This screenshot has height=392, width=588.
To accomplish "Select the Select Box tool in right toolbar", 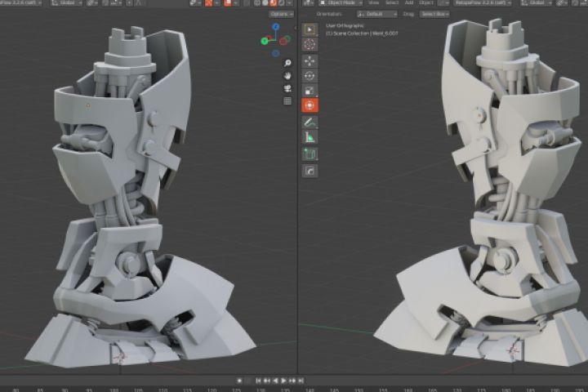I will [310, 29].
